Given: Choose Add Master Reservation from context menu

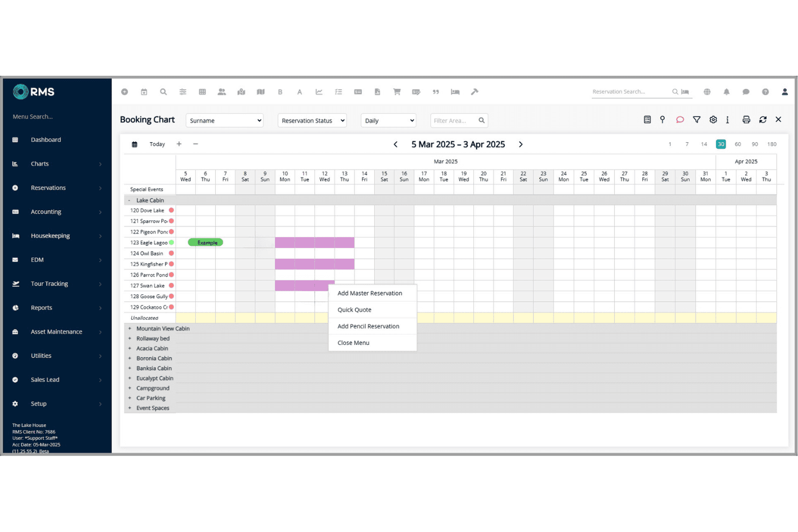Looking at the screenshot, I should tap(373, 293).
